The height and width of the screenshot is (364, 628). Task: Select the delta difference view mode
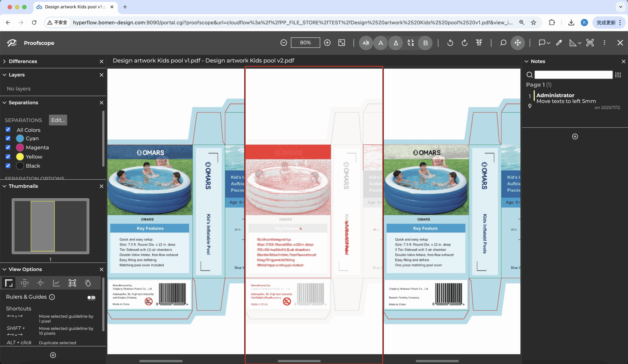pos(395,43)
